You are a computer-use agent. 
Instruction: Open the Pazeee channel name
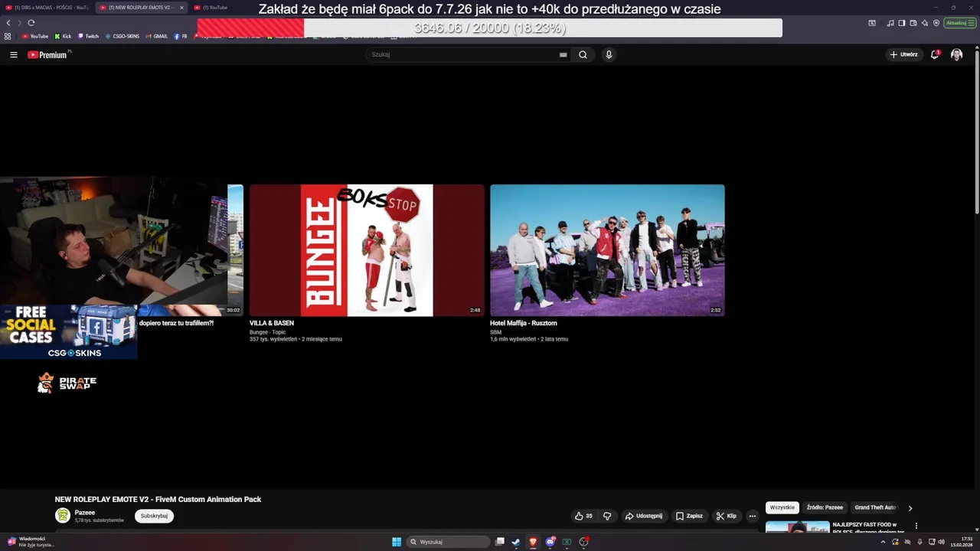coord(84,513)
